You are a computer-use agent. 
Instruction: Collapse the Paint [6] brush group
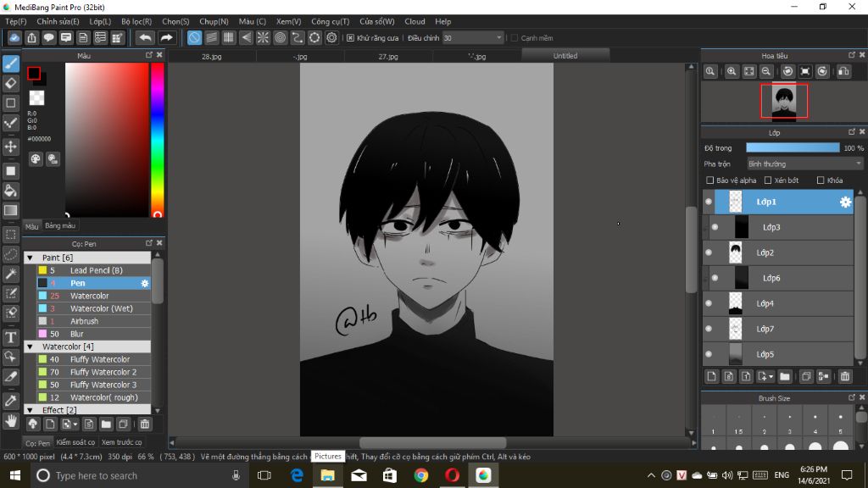coord(31,258)
